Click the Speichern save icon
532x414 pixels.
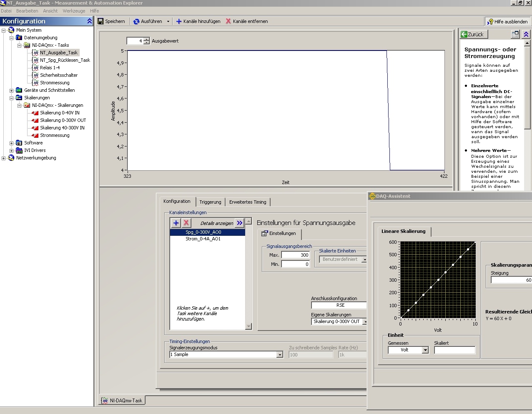[x=101, y=21]
